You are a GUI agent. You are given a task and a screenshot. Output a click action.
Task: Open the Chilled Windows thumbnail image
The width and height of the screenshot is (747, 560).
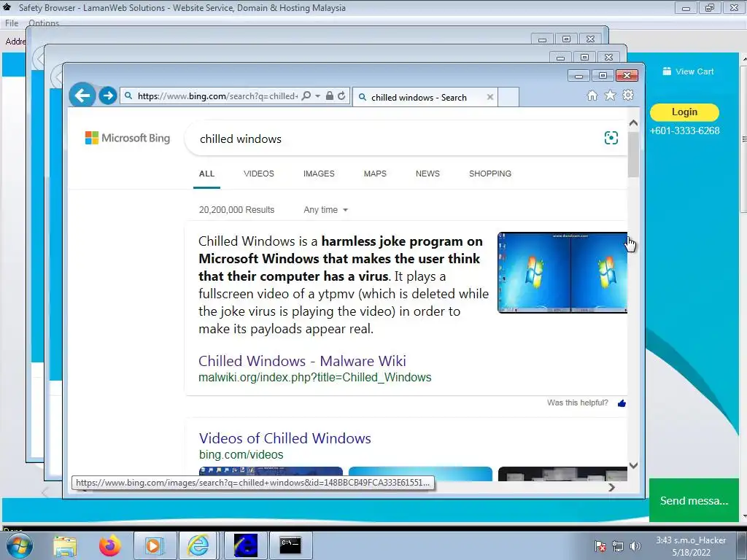coord(562,273)
